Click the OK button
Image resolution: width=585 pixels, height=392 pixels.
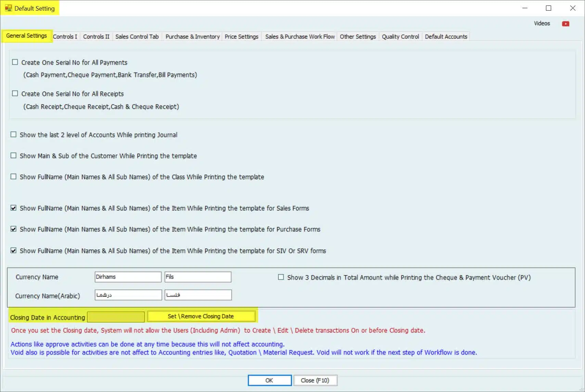[x=269, y=380]
